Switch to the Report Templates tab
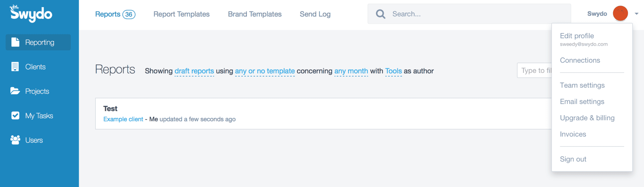 (x=181, y=14)
